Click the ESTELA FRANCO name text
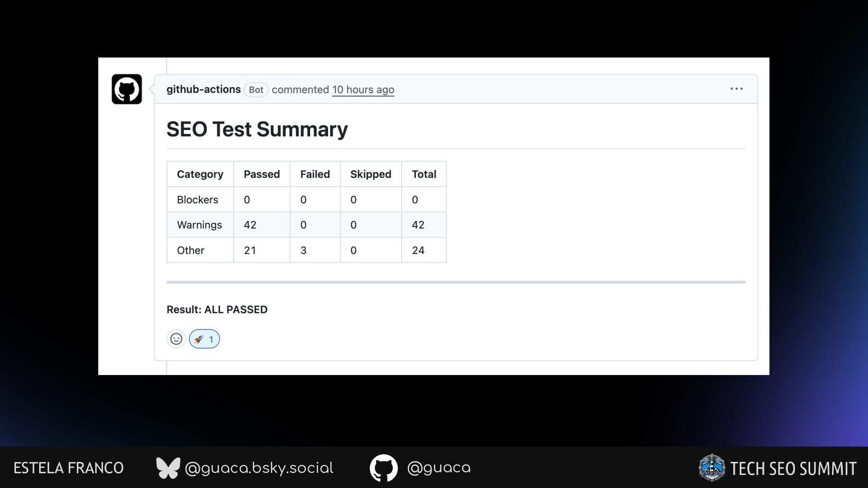868x488 pixels. (x=68, y=468)
